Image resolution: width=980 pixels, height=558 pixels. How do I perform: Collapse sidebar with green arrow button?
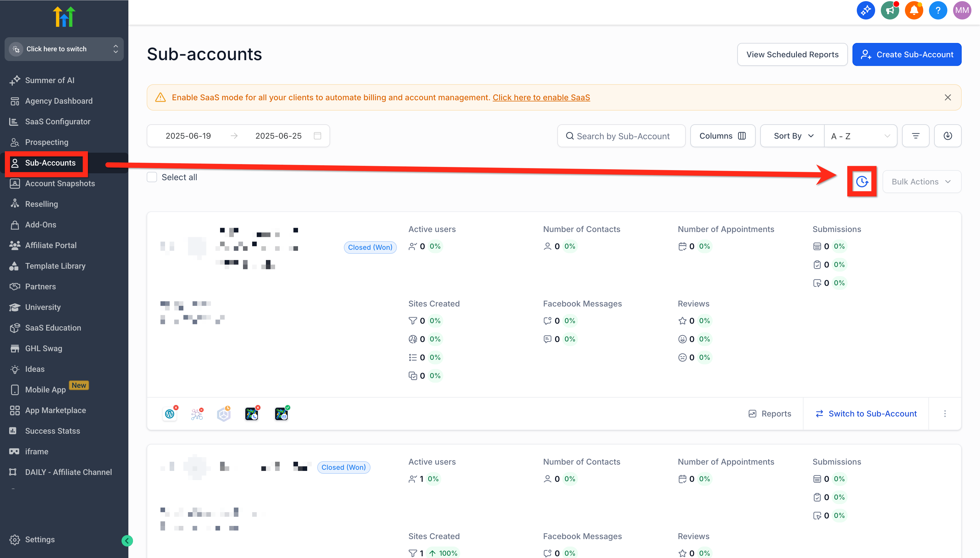127,540
